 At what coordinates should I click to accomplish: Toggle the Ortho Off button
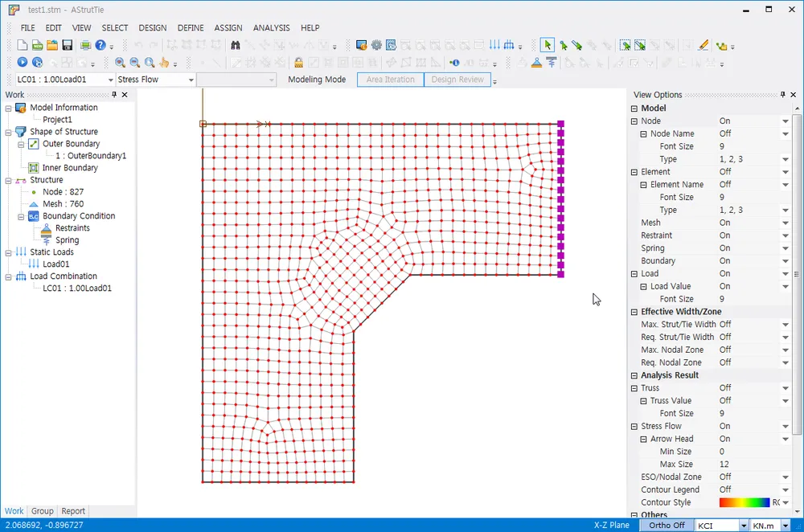(x=667, y=526)
